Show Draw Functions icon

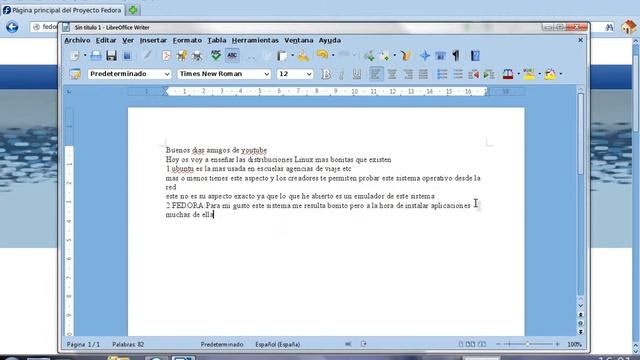click(x=405, y=56)
